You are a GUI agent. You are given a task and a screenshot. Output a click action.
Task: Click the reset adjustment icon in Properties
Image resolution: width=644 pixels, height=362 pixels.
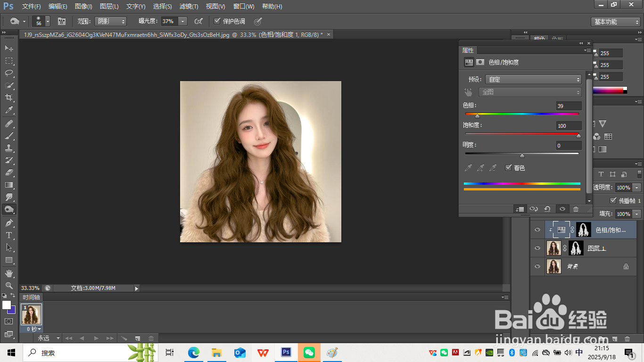point(547,209)
